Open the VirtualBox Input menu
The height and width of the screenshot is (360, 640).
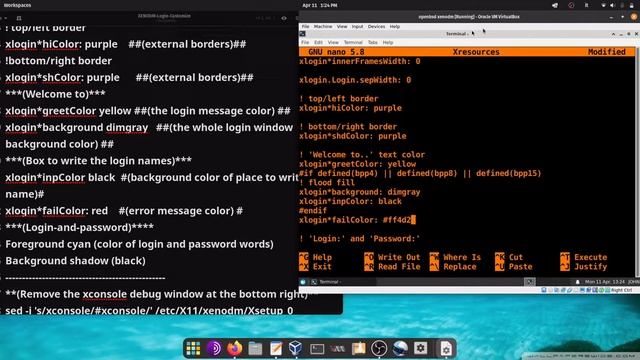[x=358, y=26]
